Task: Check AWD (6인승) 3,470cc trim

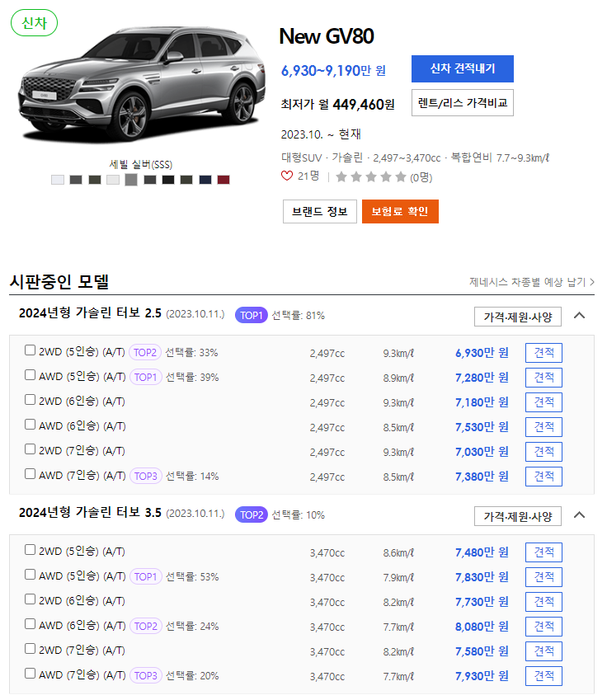Action: (x=30, y=623)
